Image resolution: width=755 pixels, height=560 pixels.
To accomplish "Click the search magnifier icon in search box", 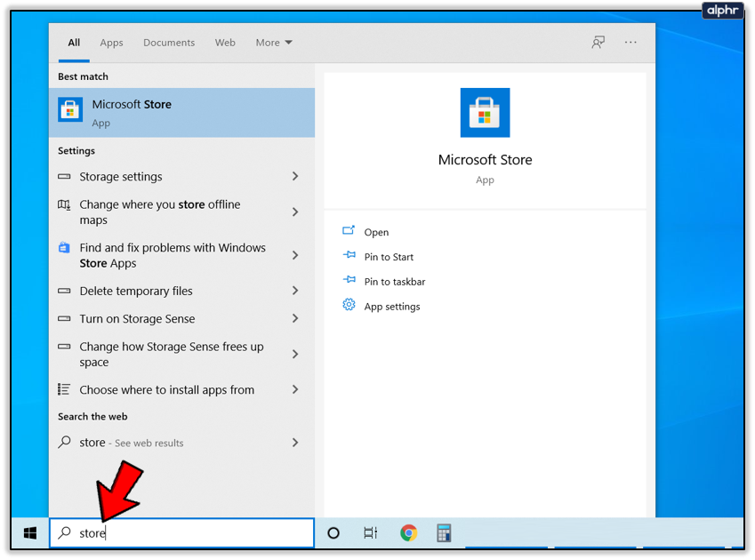I will (x=65, y=532).
